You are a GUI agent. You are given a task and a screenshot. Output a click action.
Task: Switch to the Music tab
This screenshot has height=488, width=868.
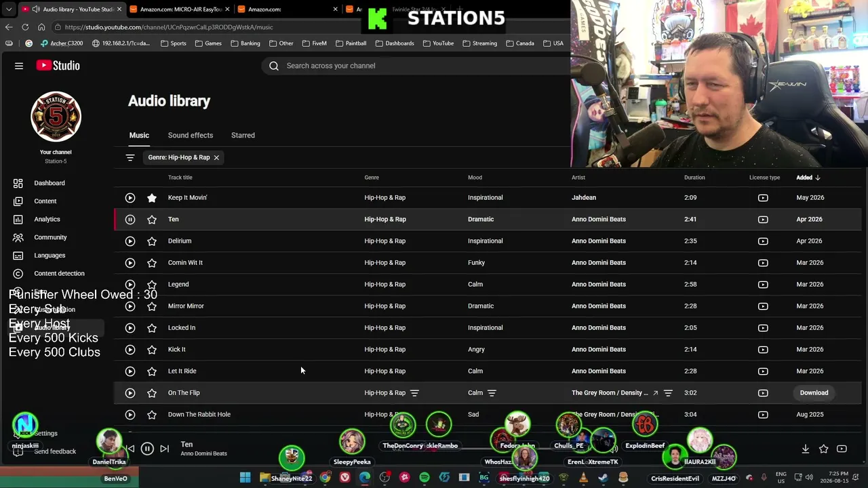pos(139,136)
